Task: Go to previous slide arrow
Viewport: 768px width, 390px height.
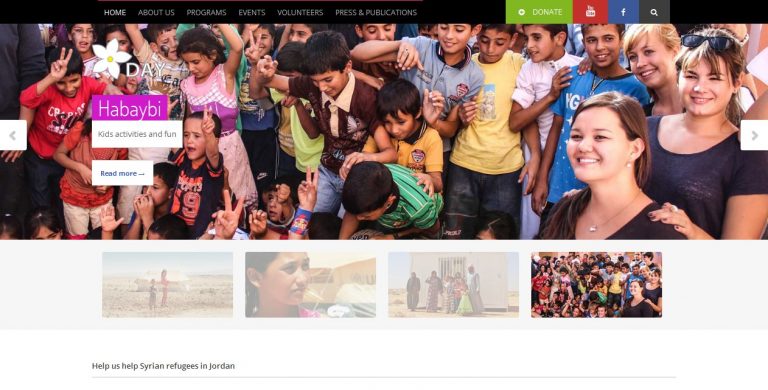Action: pos(13,135)
